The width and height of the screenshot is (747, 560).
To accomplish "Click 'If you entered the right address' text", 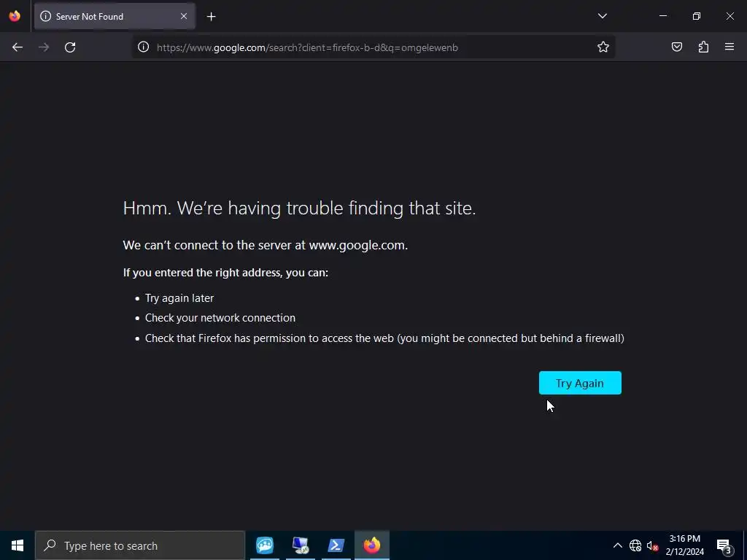I will 225,273.
